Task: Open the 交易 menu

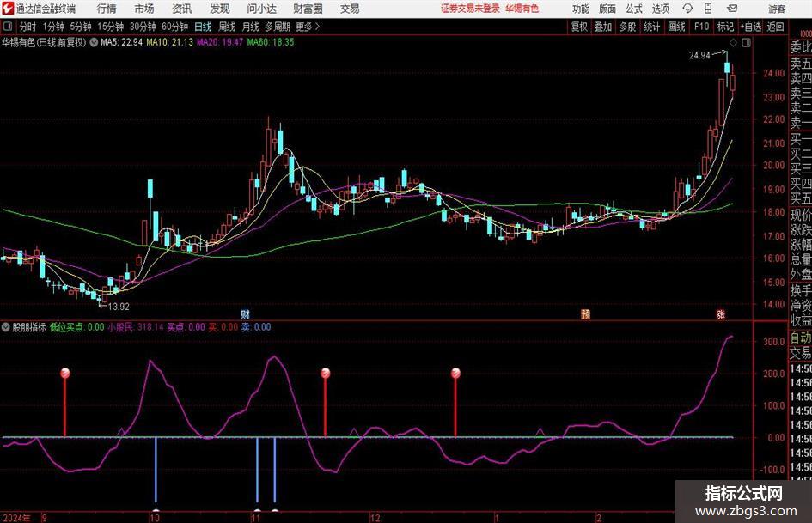Action: (350, 9)
